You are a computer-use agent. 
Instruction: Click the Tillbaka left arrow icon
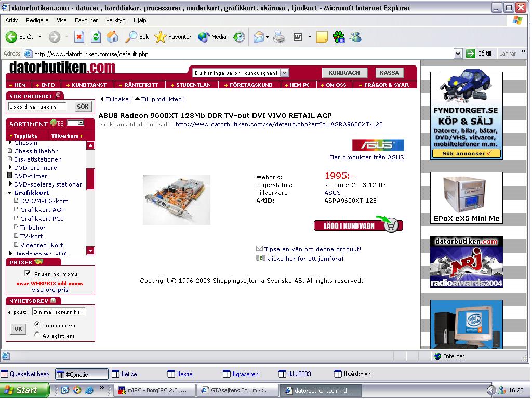tap(102, 99)
